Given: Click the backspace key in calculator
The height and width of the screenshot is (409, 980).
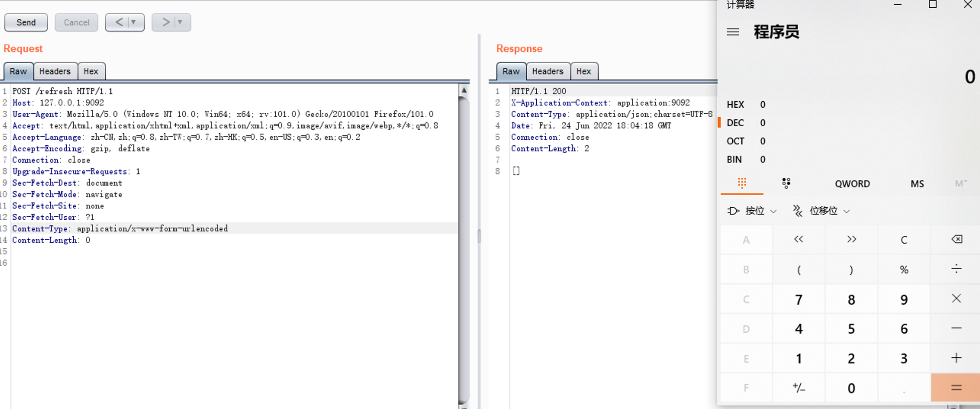Looking at the screenshot, I should 956,240.
